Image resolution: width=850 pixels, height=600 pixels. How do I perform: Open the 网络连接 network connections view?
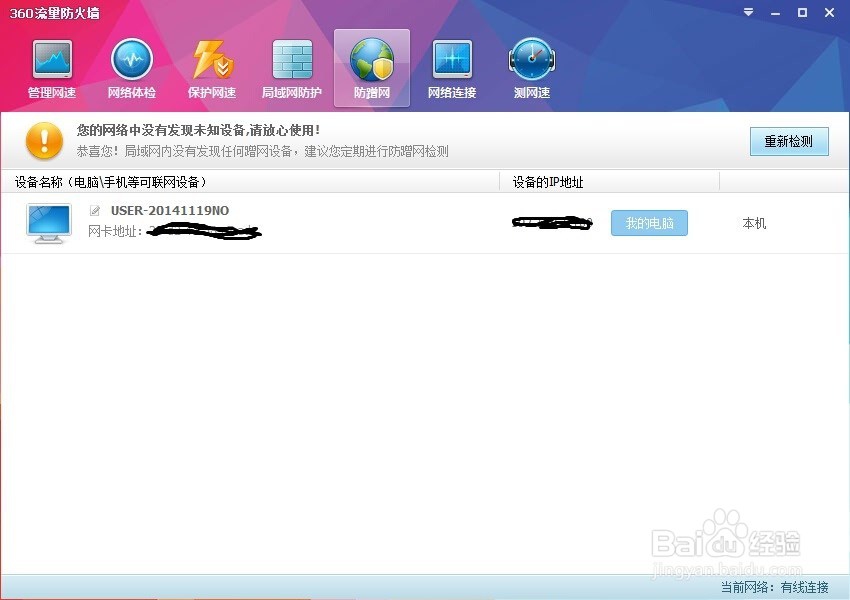(451, 66)
